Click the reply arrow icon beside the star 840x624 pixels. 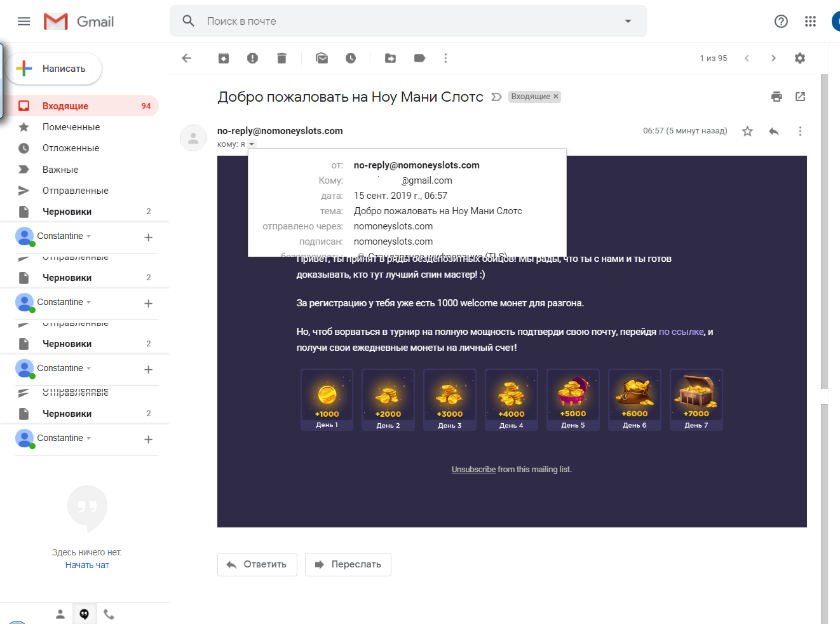pos(773,131)
